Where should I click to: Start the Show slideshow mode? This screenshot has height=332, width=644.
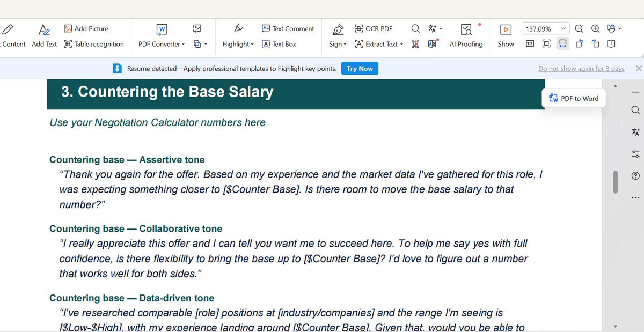point(506,36)
